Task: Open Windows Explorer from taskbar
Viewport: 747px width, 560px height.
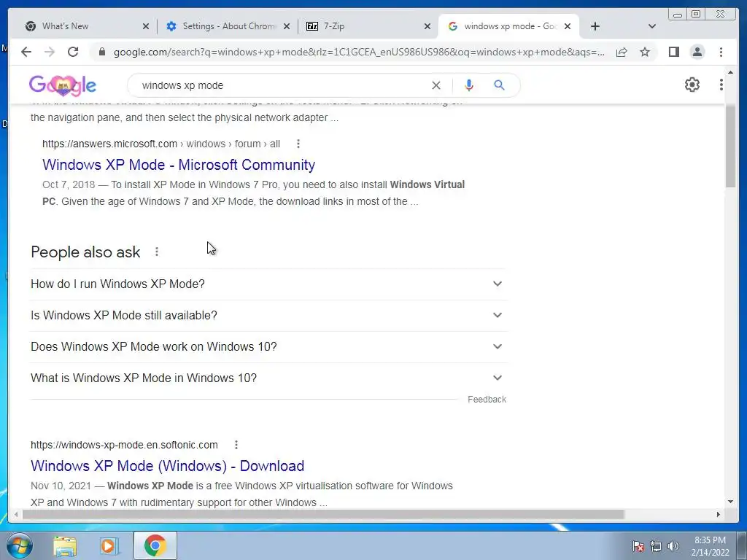Action: click(65, 546)
